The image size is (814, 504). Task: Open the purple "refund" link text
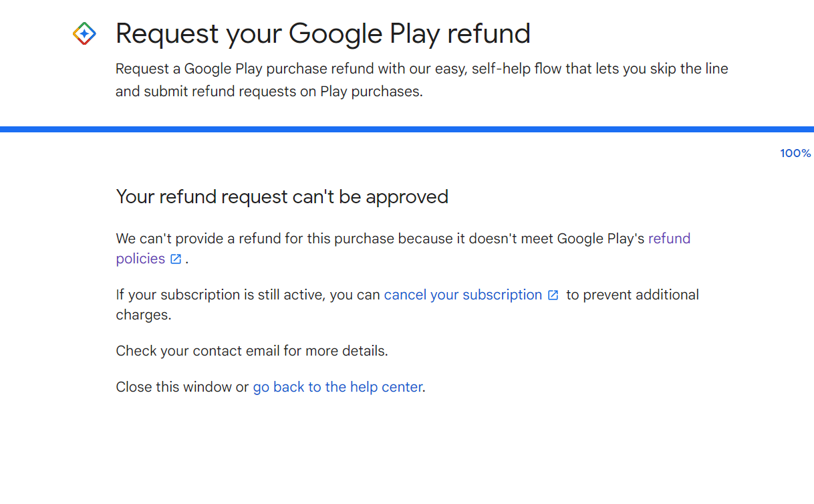[669, 239]
